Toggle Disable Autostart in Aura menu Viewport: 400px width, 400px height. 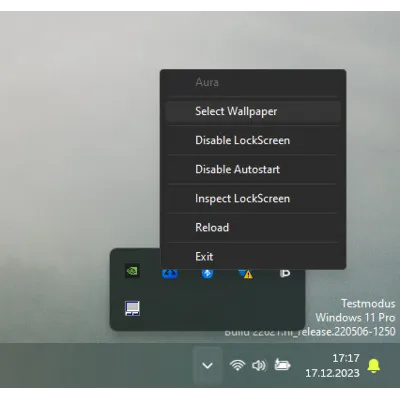(x=253, y=169)
